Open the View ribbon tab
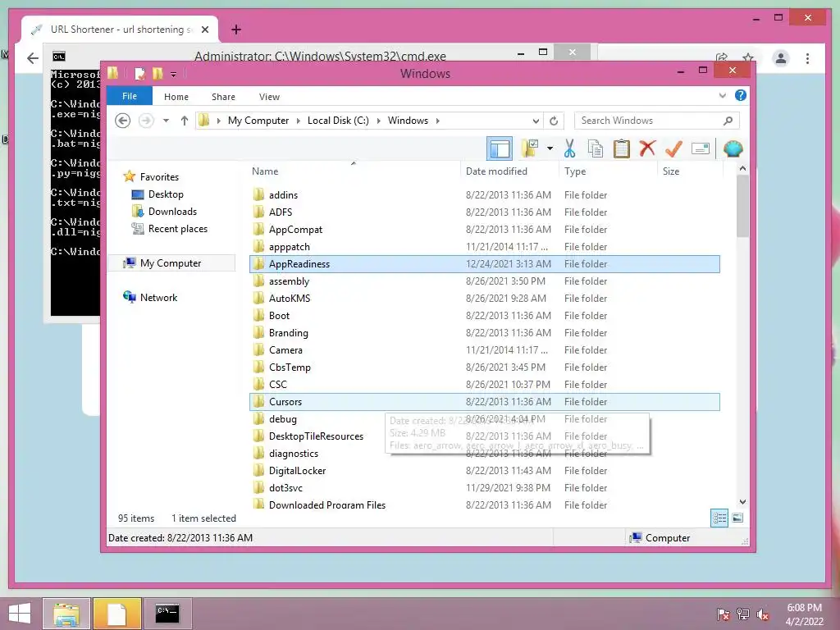 click(x=269, y=97)
